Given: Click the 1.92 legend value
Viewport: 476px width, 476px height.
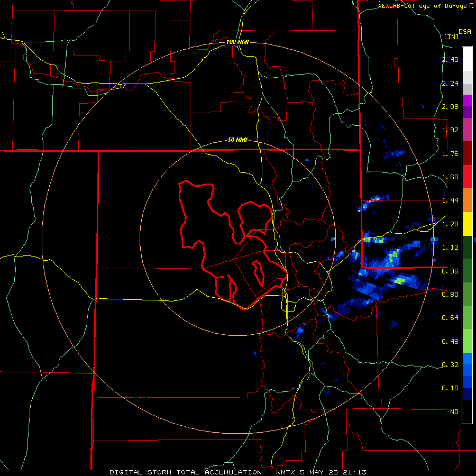Looking at the screenshot, I should (450, 130).
